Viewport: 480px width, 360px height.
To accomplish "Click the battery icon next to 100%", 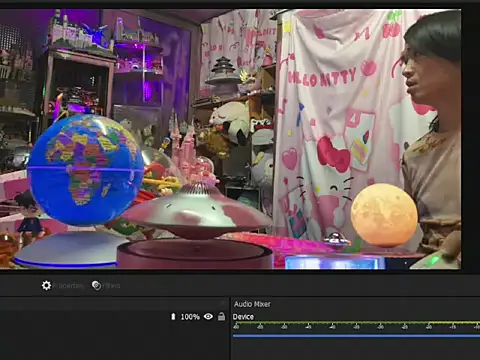I will tap(173, 316).
